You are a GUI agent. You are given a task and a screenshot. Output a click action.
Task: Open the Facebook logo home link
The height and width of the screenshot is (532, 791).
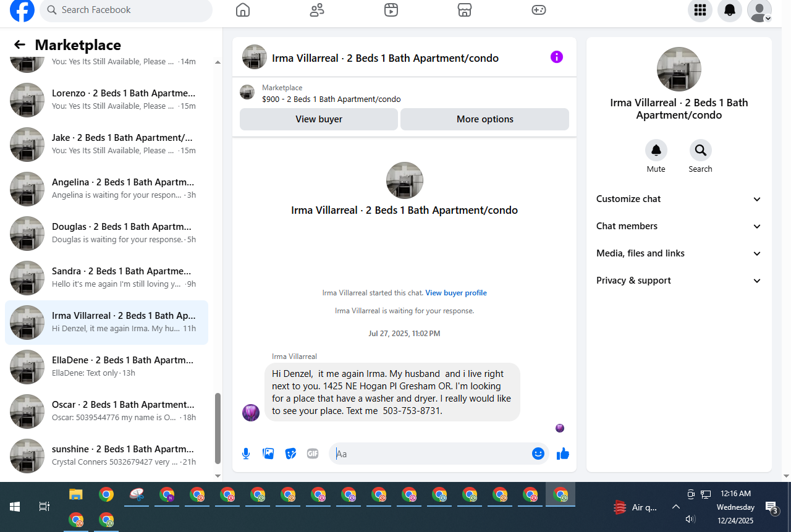click(x=22, y=10)
